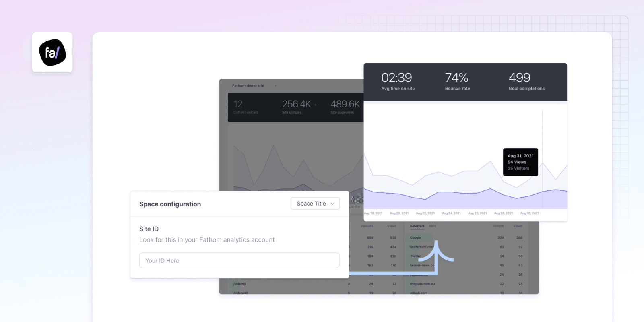Image resolution: width=644 pixels, height=322 pixels.
Task: Select the dyrynda.com.au referrer row
Action: (x=466, y=284)
